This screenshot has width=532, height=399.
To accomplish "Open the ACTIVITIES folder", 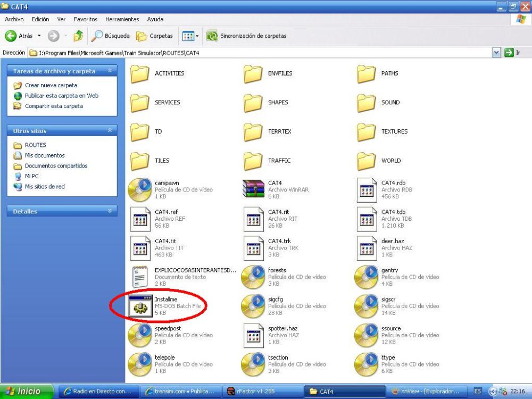I will (140, 73).
